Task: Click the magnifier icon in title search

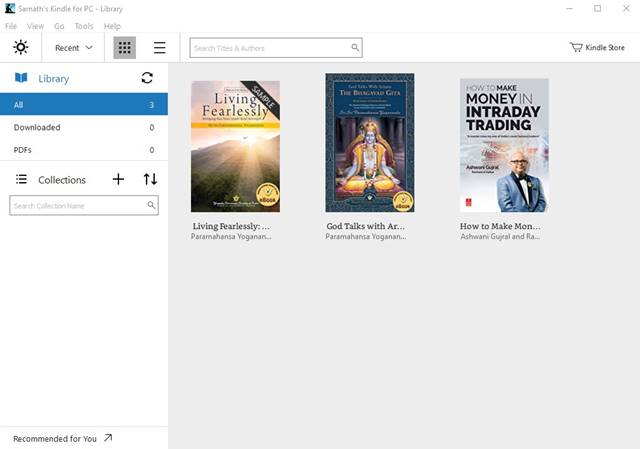Action: (x=355, y=48)
